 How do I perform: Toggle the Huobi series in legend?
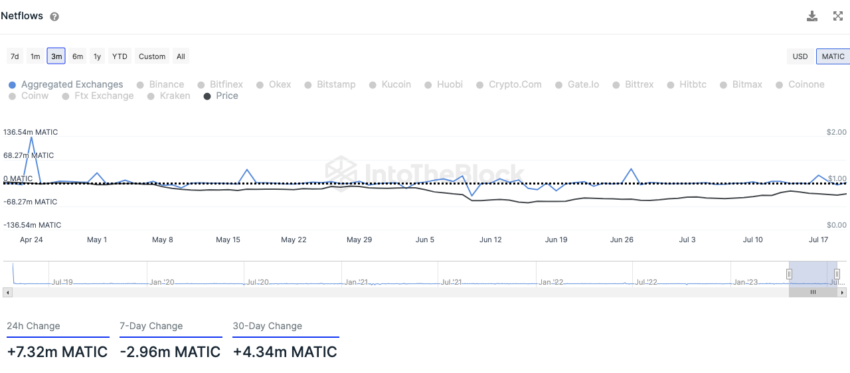coord(443,85)
